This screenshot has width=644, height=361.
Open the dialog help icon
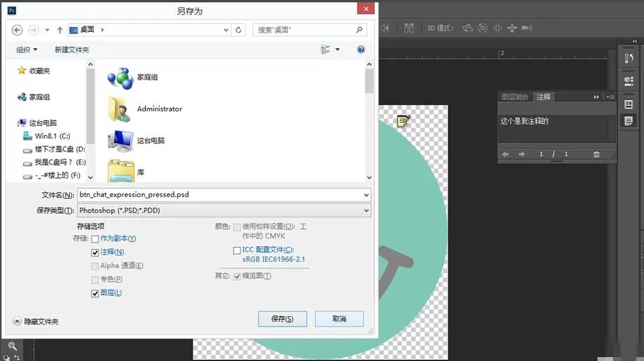tap(361, 50)
